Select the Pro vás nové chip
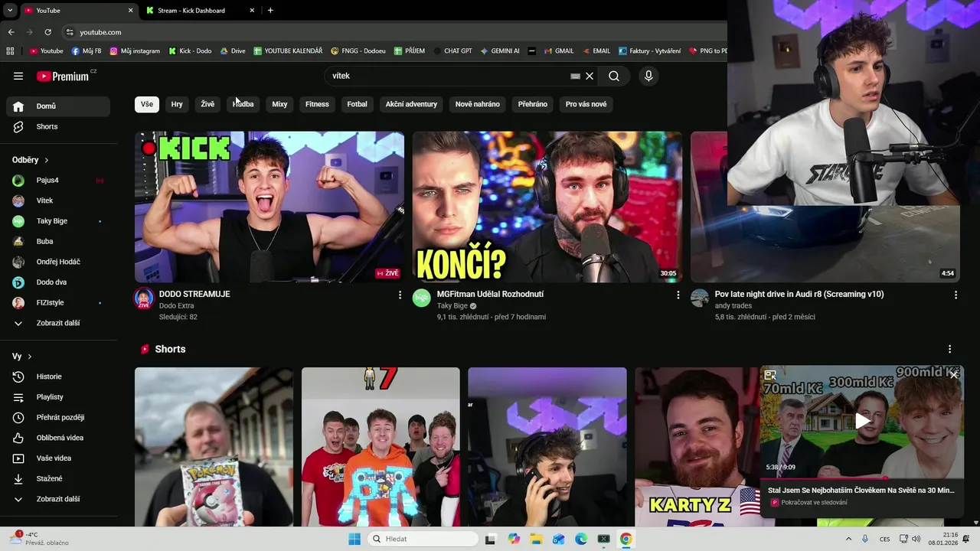Screen dimensions: 980x551 point(586,104)
